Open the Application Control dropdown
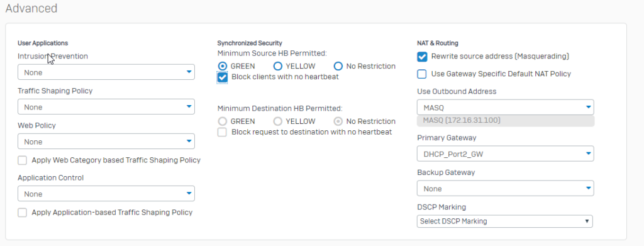644x246 pixels. pyautogui.click(x=106, y=194)
